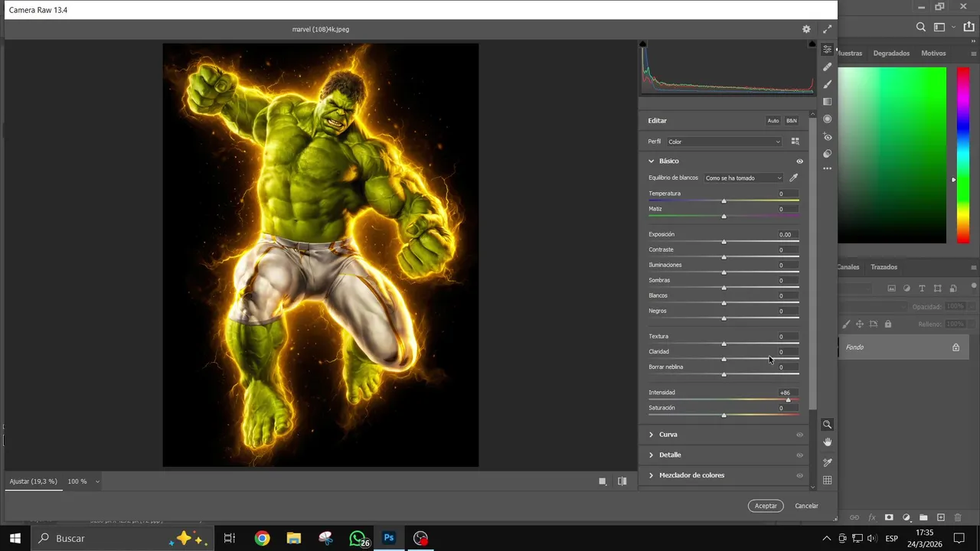This screenshot has width=980, height=551.
Task: Click the new group folder icon
Action: [x=923, y=518]
